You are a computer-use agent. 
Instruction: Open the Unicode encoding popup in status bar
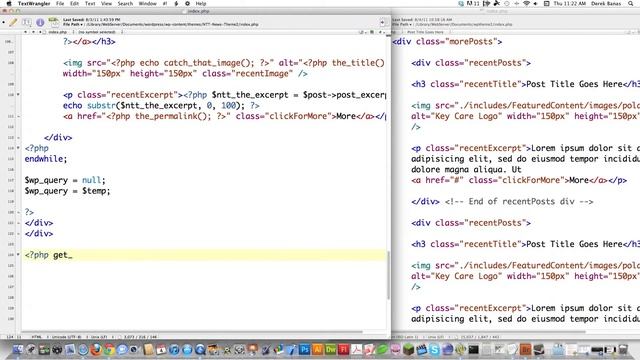coord(66,337)
